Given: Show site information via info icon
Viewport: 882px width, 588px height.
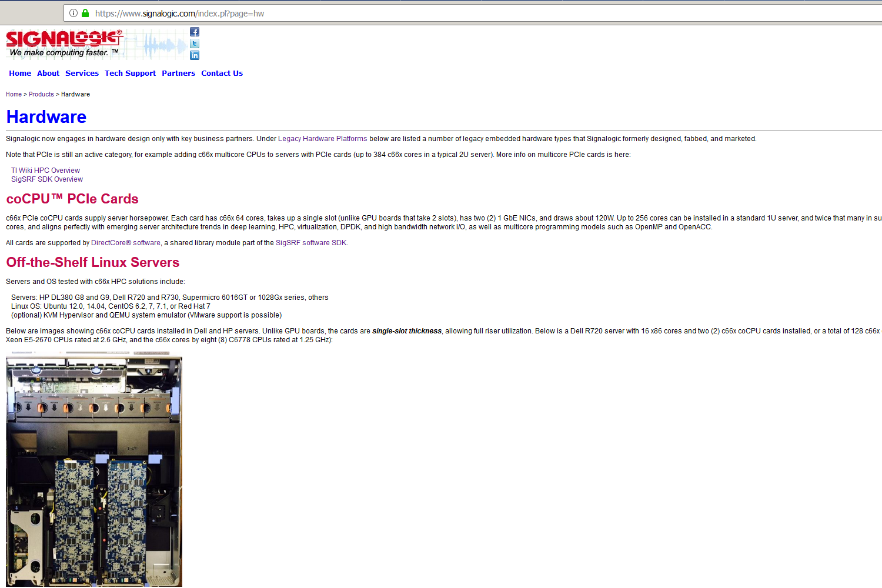Looking at the screenshot, I should [x=73, y=13].
